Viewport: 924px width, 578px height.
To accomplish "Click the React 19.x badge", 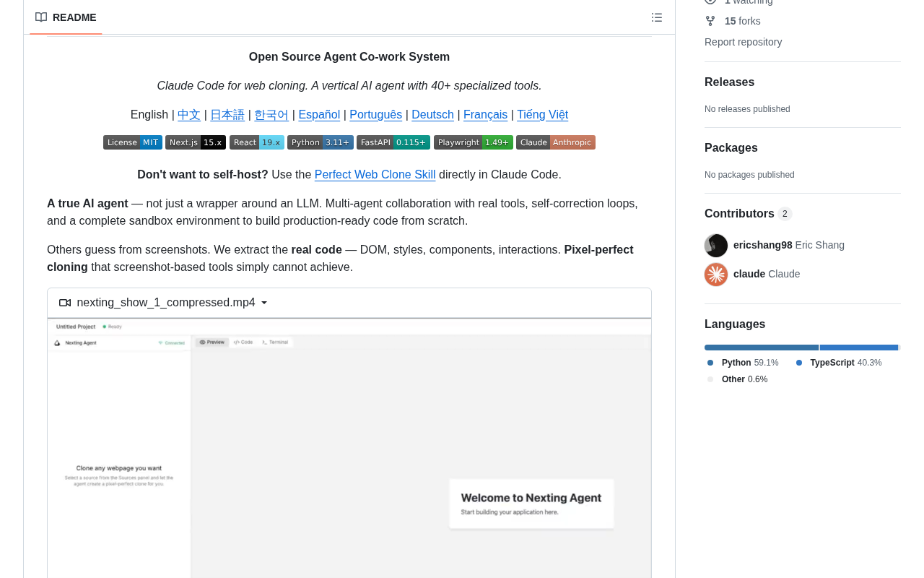I will [x=257, y=142].
